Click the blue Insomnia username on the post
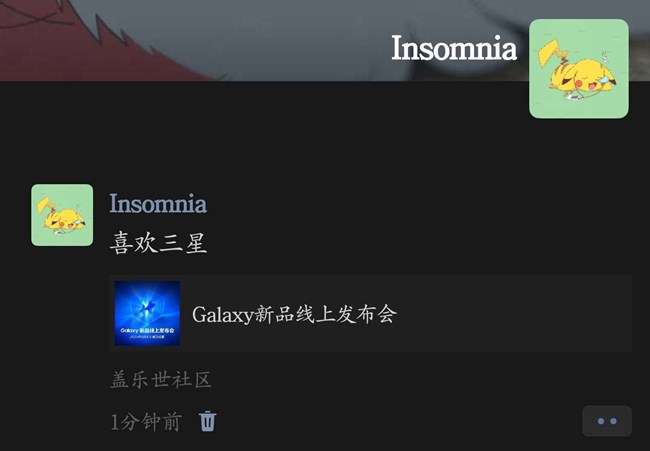 coord(158,203)
